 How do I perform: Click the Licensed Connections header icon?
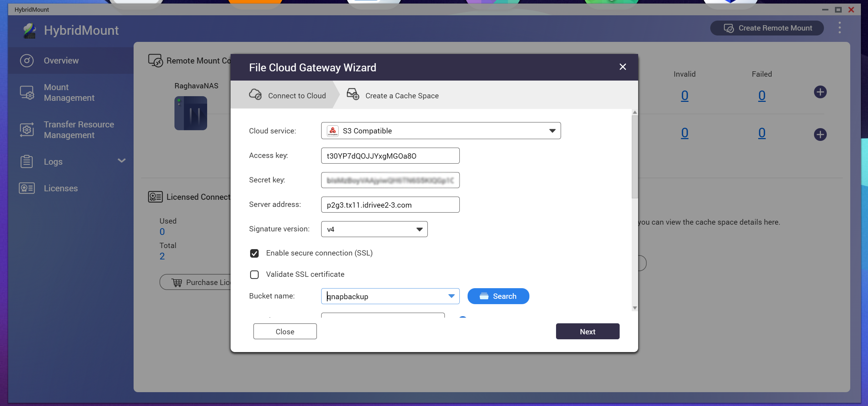[x=155, y=197]
